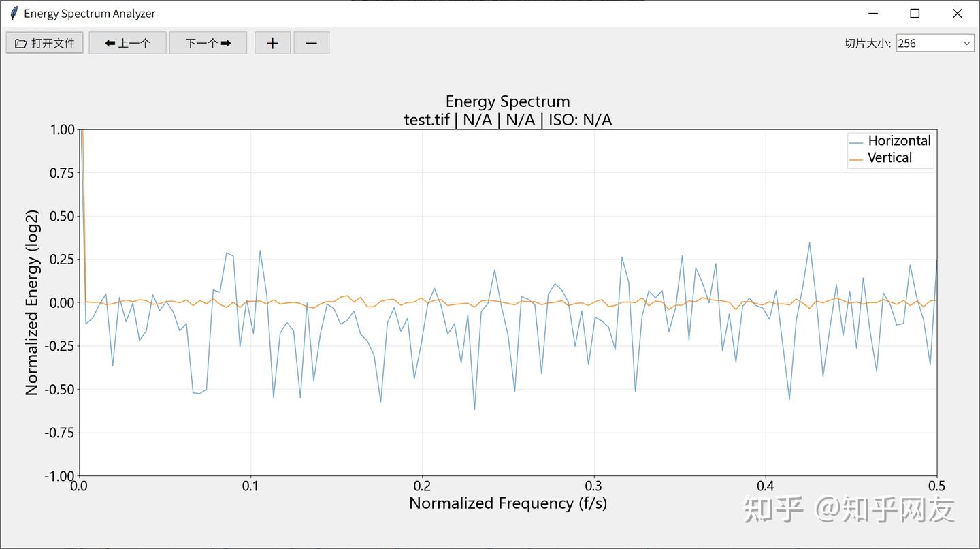This screenshot has height=549, width=980.
Task: Go to previous image with 上一个
Action: coord(127,43)
